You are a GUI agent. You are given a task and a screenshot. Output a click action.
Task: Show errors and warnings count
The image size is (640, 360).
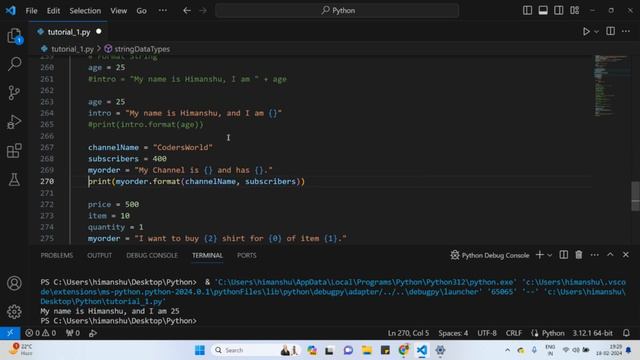[x=41, y=333]
